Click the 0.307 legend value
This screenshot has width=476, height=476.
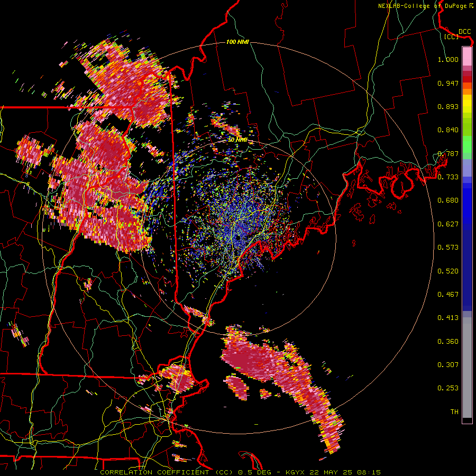[448, 365]
